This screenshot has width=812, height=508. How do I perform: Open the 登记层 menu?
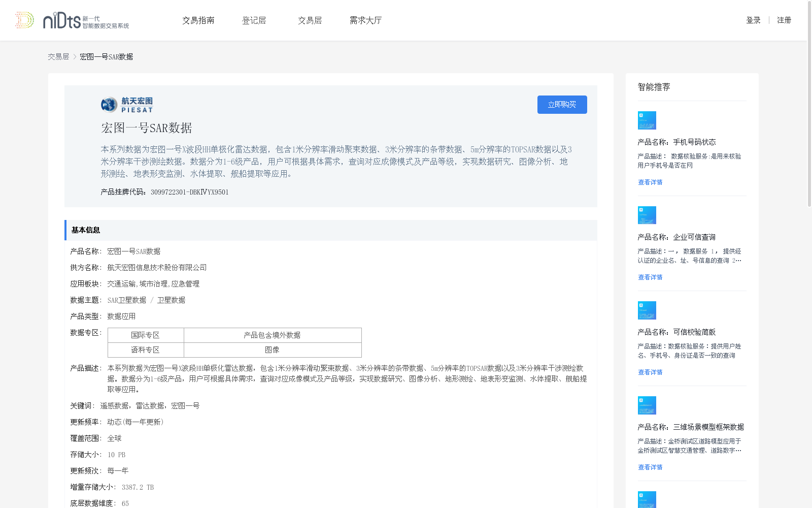click(x=254, y=20)
